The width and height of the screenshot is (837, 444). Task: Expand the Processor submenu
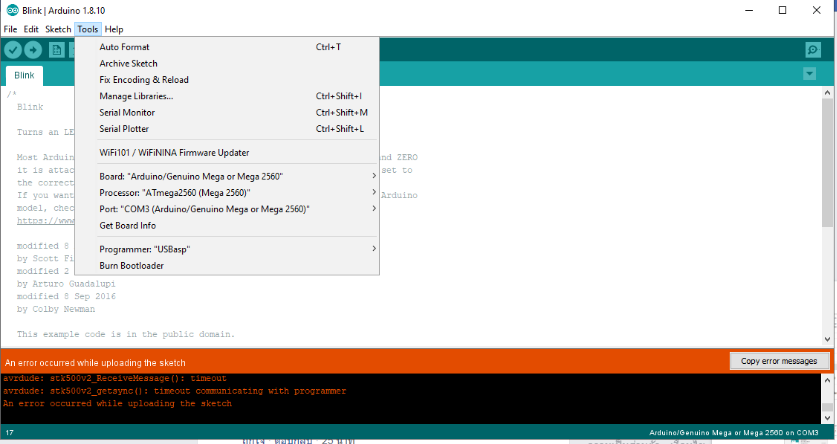tap(227, 193)
